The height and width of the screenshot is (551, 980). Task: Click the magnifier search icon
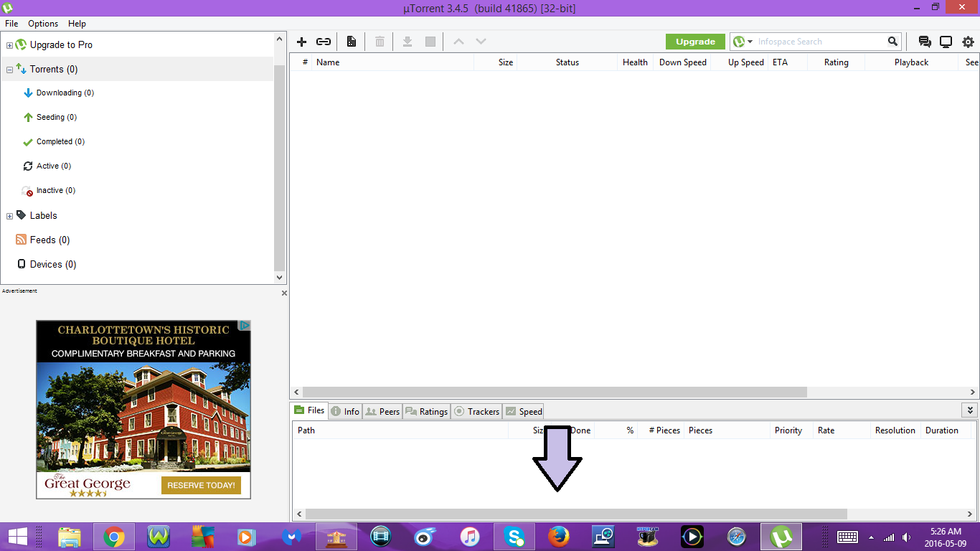click(892, 42)
